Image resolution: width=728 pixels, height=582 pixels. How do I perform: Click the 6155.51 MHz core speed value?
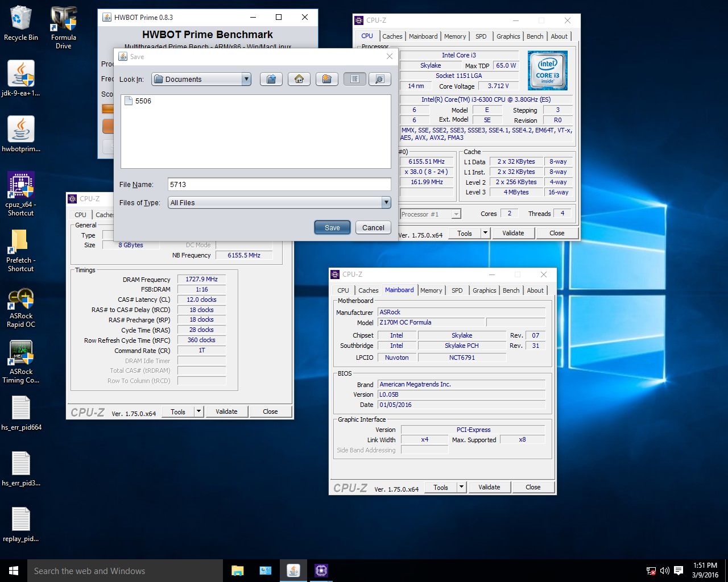[427, 161]
